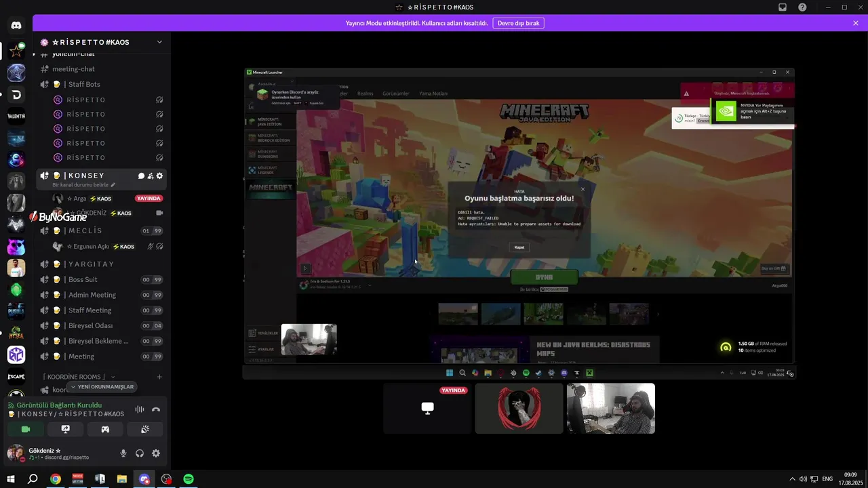Open the soundboard button

click(x=144, y=429)
